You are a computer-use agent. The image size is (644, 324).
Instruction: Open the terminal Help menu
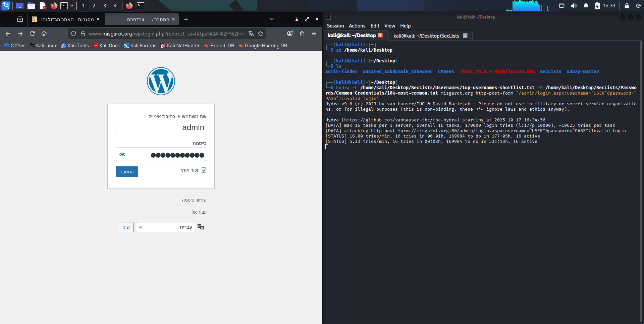(405, 26)
